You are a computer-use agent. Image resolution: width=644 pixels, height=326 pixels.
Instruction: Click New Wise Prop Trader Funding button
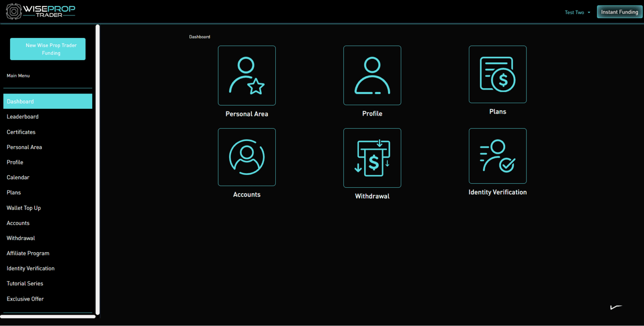pyautogui.click(x=47, y=49)
